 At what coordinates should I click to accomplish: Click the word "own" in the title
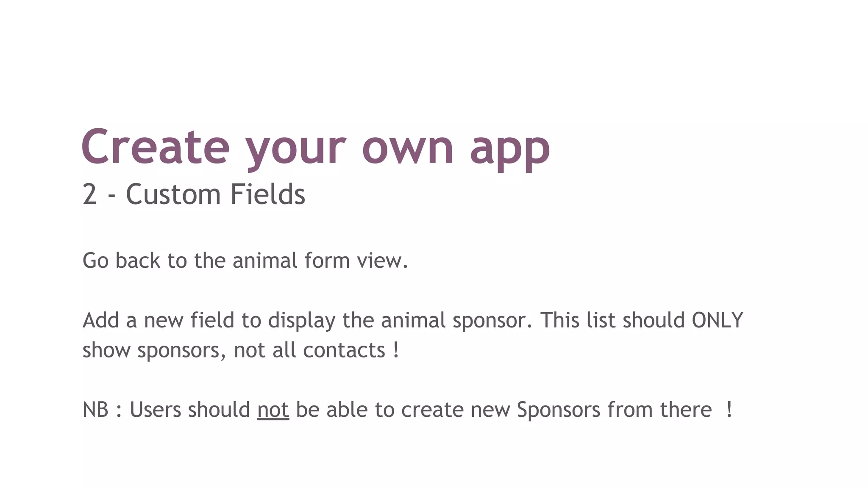408,147
